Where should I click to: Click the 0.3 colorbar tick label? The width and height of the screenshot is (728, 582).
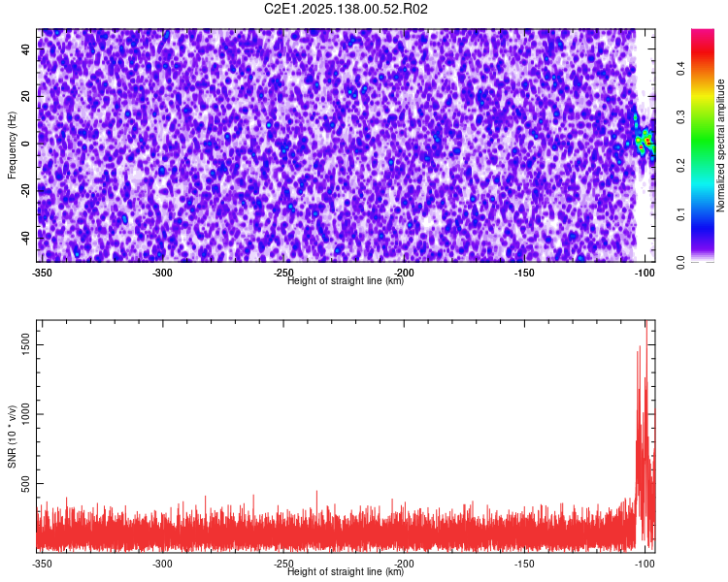[680, 117]
